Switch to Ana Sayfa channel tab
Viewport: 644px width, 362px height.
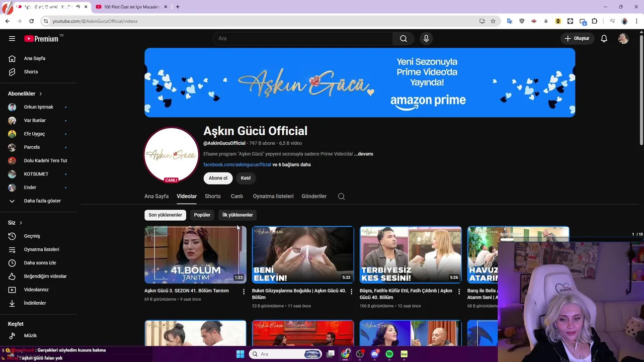[156, 196]
